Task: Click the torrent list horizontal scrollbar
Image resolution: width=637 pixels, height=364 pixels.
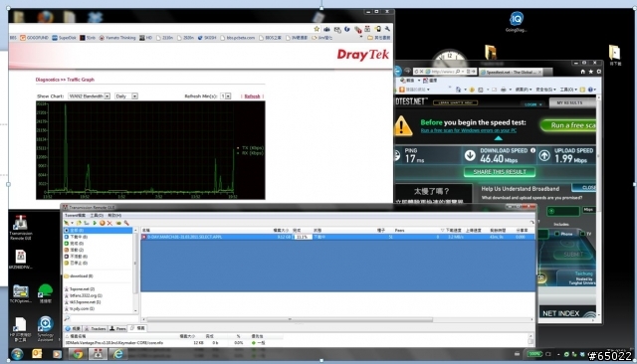Action: pyautogui.click(x=290, y=319)
